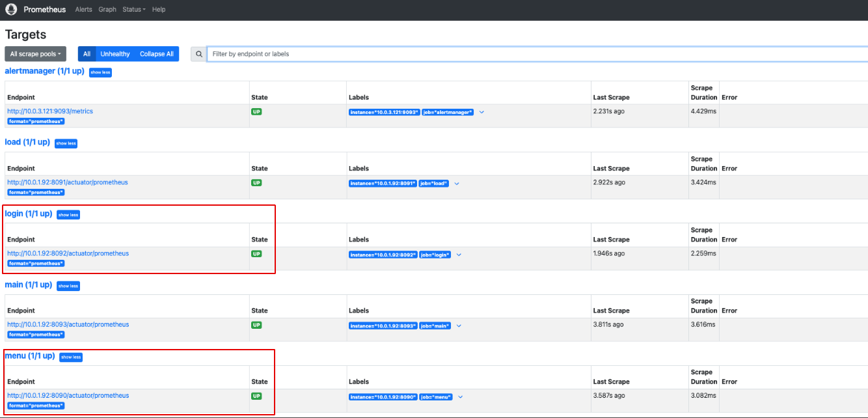
Task: Click the instance="10.0.3.121:9093" label badge
Action: [x=384, y=113]
